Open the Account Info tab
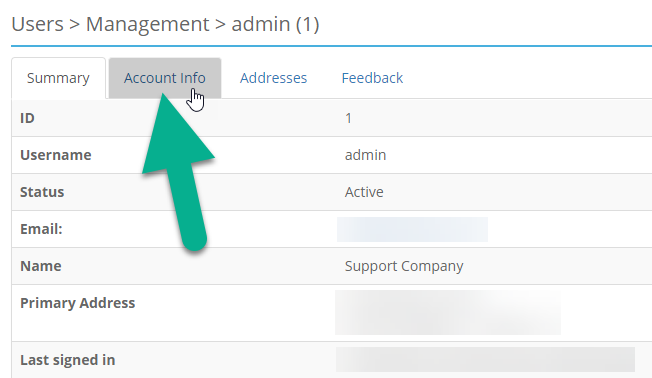Viewport: 652px width, 378px height. (165, 78)
